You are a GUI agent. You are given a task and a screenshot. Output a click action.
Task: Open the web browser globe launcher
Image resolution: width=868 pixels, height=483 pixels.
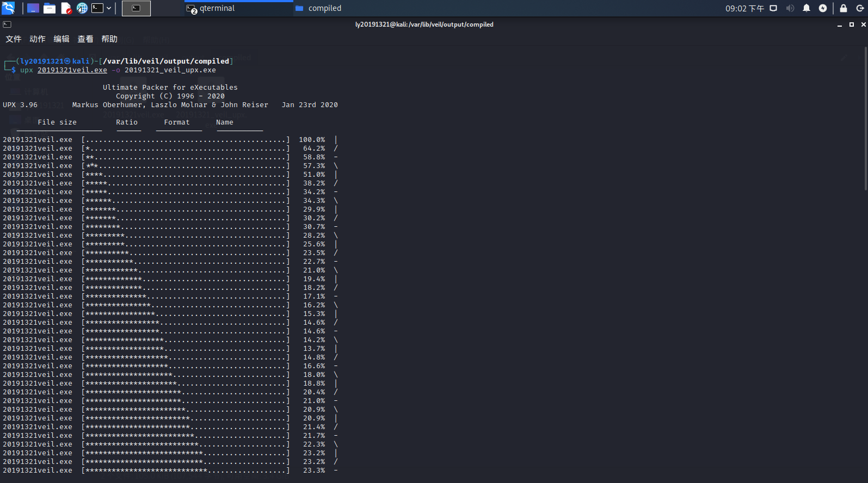tap(82, 8)
